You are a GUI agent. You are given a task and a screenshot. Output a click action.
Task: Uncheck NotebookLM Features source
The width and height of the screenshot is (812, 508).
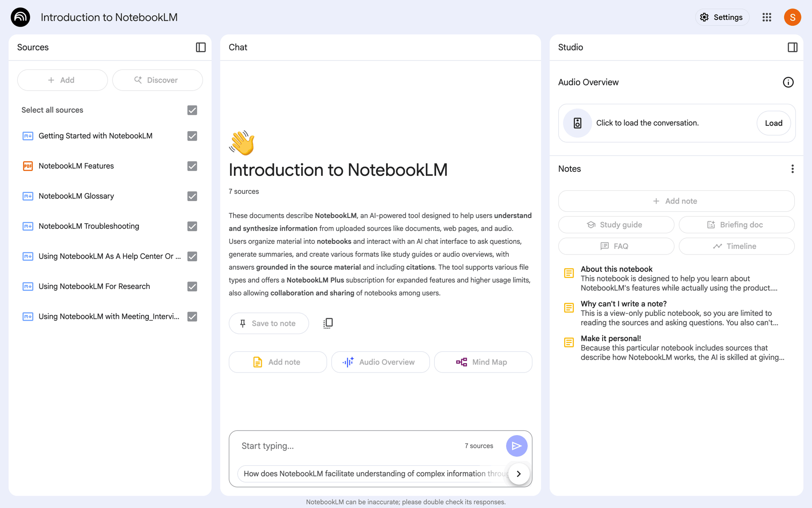[x=192, y=166]
